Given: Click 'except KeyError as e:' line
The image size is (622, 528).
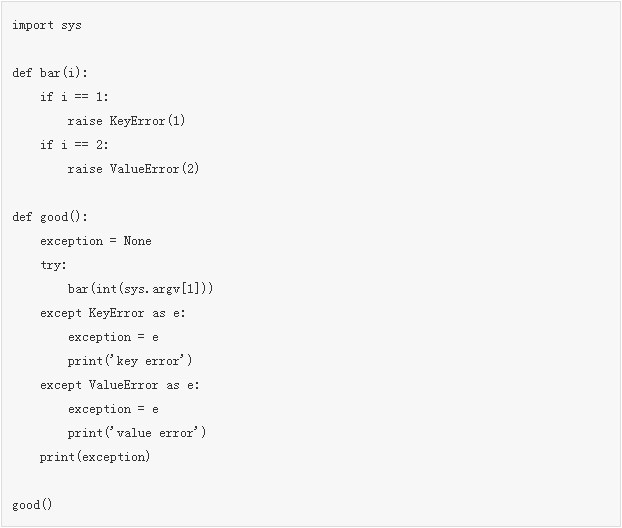Looking at the screenshot, I should (113, 313).
